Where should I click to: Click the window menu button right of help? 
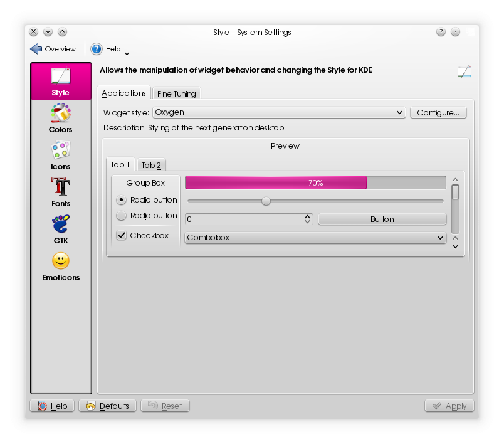click(455, 32)
